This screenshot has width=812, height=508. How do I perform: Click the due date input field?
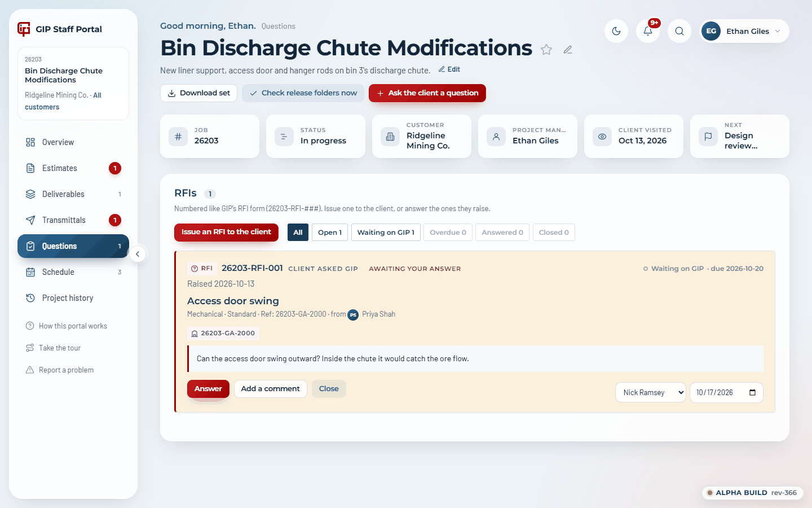point(726,392)
